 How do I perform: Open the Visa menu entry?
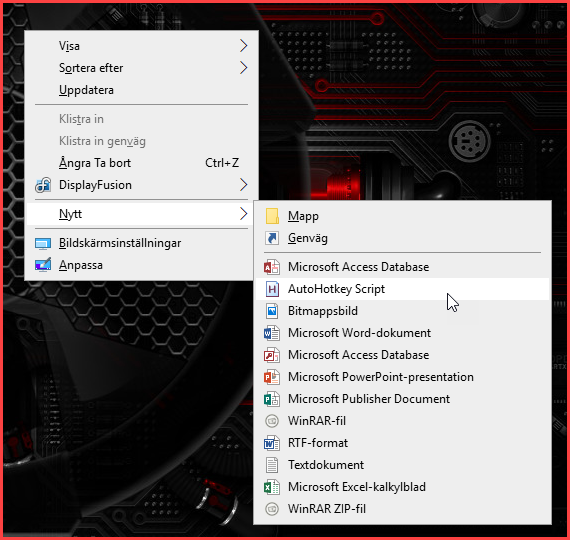coord(142,46)
